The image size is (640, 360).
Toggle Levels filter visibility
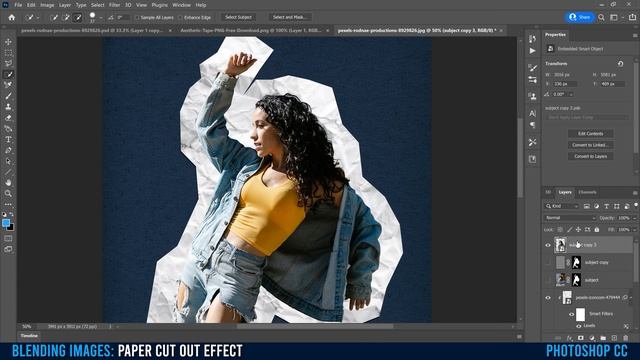[579, 326]
